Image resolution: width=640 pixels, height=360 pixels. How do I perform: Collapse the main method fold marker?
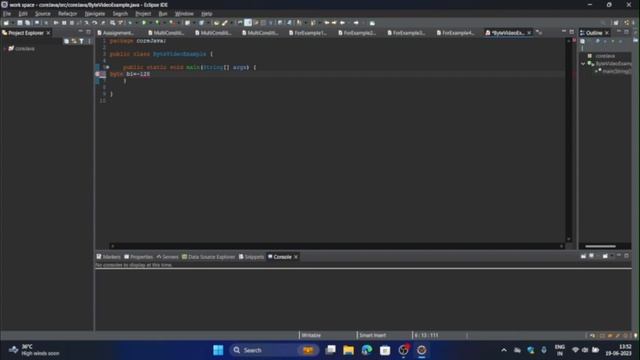coord(107,67)
